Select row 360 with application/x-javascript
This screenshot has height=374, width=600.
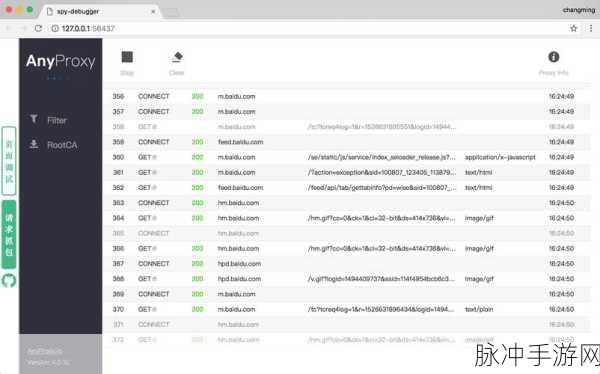(346, 157)
